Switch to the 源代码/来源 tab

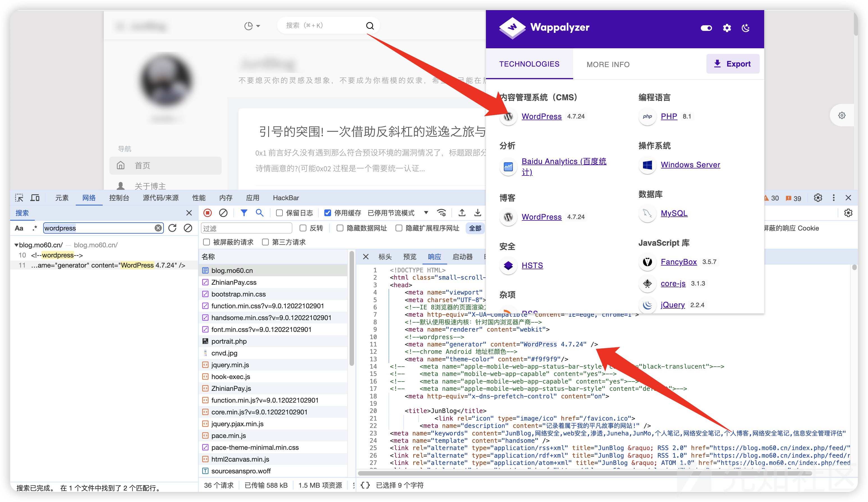click(160, 198)
